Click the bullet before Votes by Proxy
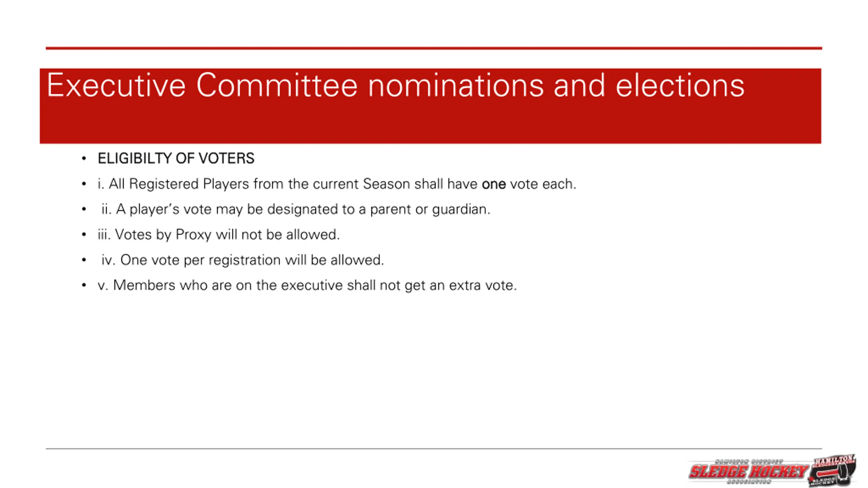This screenshot has width=868, height=488. point(84,235)
